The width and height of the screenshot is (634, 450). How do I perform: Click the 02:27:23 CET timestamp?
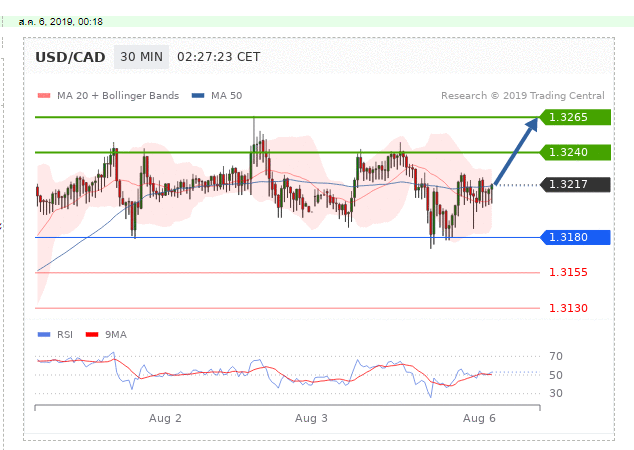coord(218,57)
